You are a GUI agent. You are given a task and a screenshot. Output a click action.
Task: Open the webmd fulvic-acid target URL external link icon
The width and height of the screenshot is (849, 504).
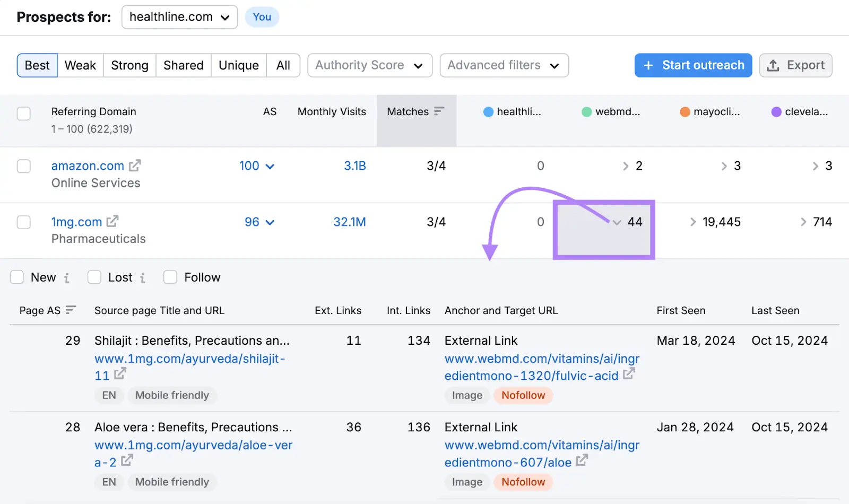[x=629, y=375]
